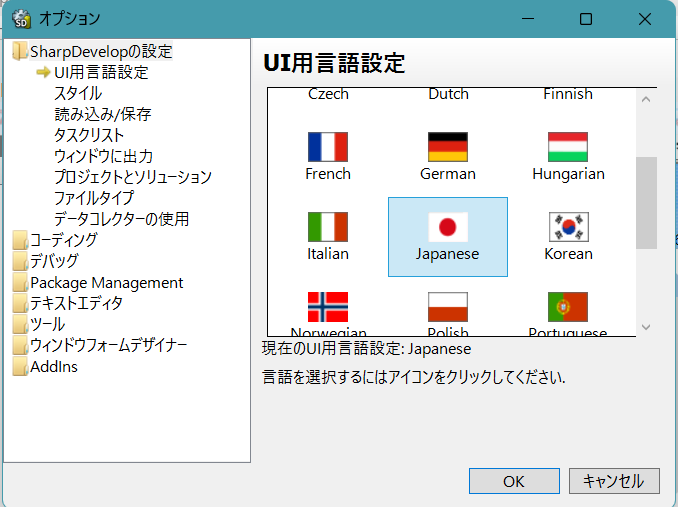
Task: Open the スタイル settings page
Action: pyautogui.click(x=78, y=93)
